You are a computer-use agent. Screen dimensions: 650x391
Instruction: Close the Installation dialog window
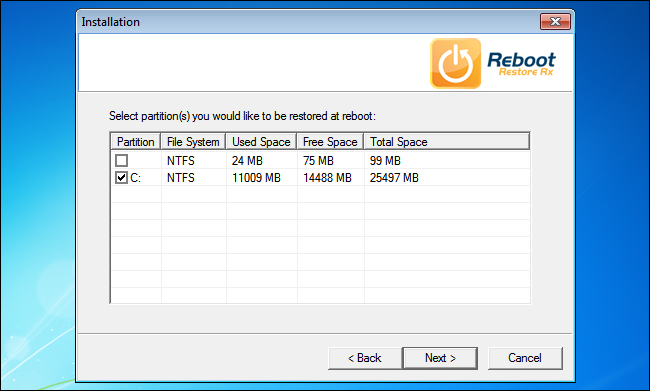click(x=555, y=22)
